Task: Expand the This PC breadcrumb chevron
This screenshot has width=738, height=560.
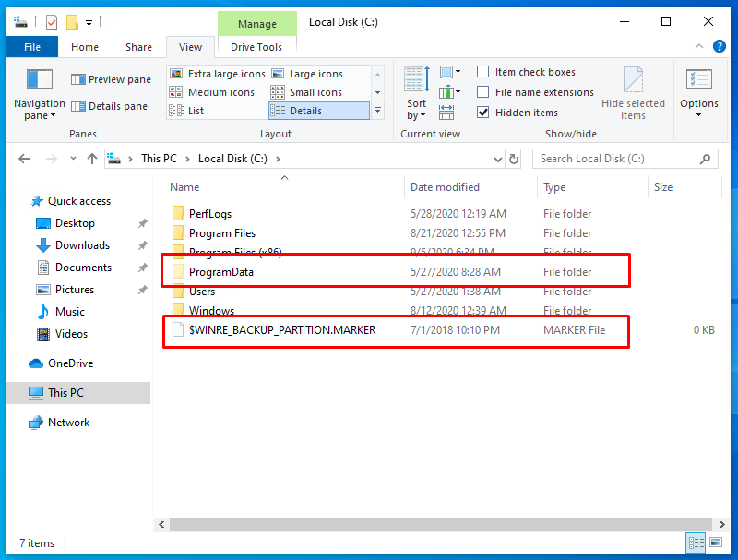Action: [187, 159]
